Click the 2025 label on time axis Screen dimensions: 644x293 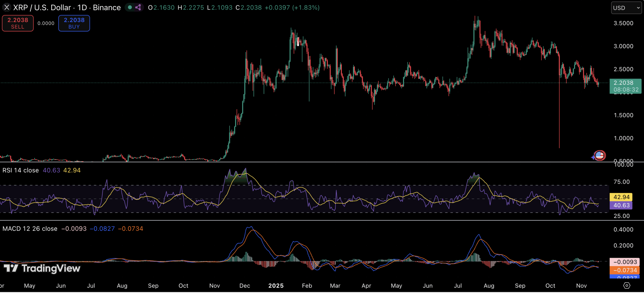pos(276,286)
